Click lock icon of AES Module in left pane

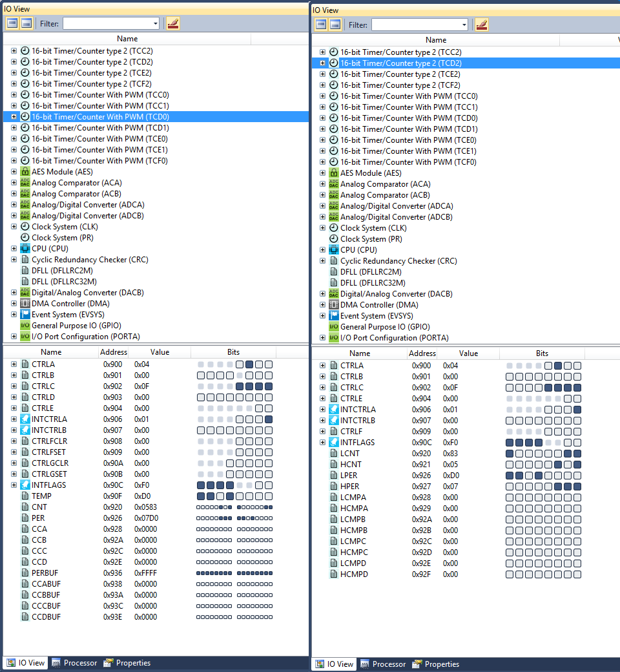point(25,171)
